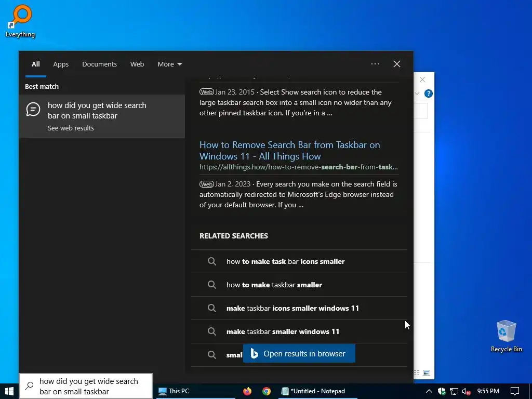532x399 pixels.
Task: Open Windows Security tray icon
Action: click(x=442, y=391)
